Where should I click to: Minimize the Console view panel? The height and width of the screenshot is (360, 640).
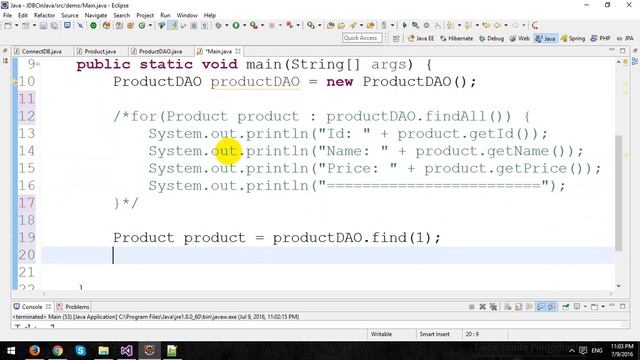coord(611,306)
